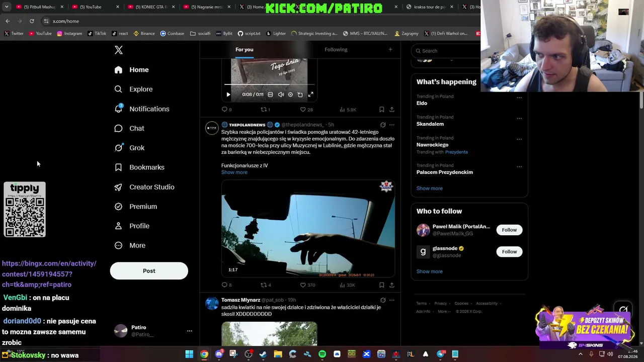Open Grok from the X sidebar
The height and width of the screenshot is (362, 644).
point(129,148)
